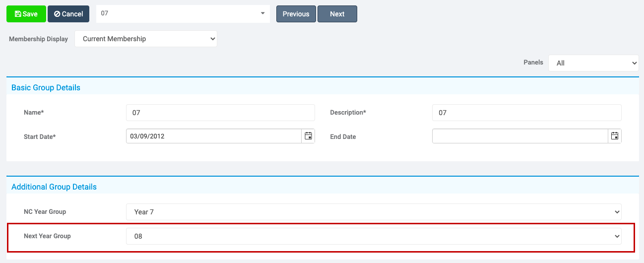Go to the Next group
Screen dimensions: 644x263
pos(337,14)
